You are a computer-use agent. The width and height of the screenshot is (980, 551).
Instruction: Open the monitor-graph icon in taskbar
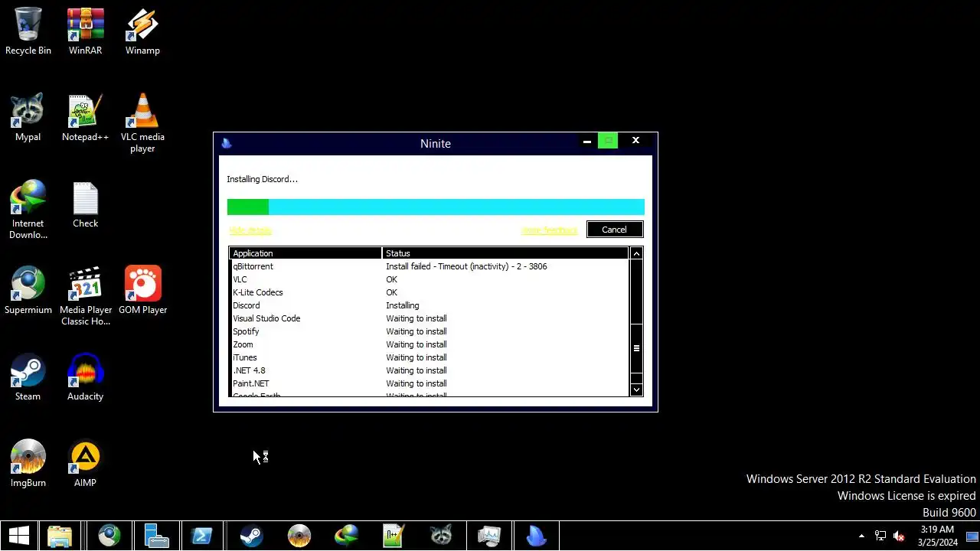click(x=488, y=536)
